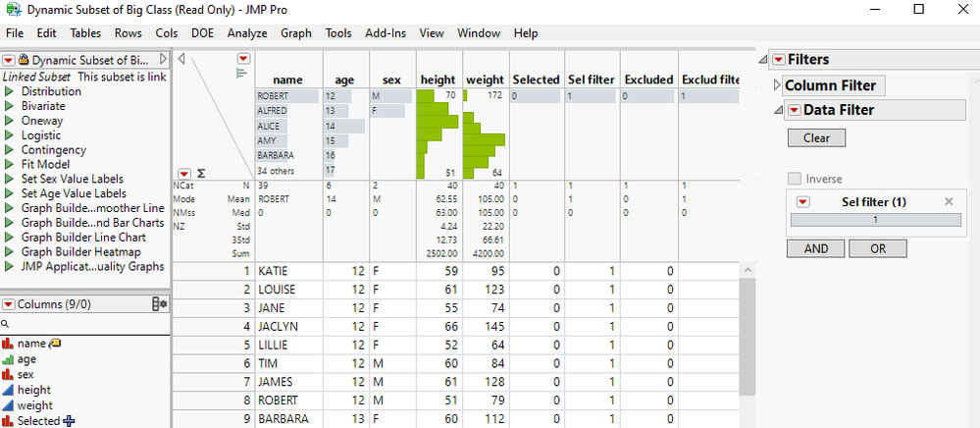Run Set Sex Value Labels script arrow

[10, 179]
